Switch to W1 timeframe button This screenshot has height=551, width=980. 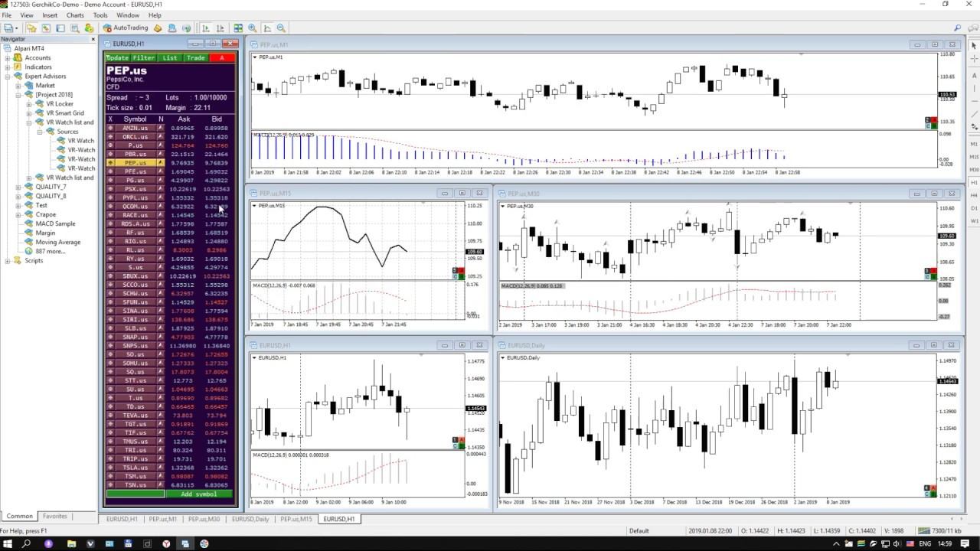[974, 220]
